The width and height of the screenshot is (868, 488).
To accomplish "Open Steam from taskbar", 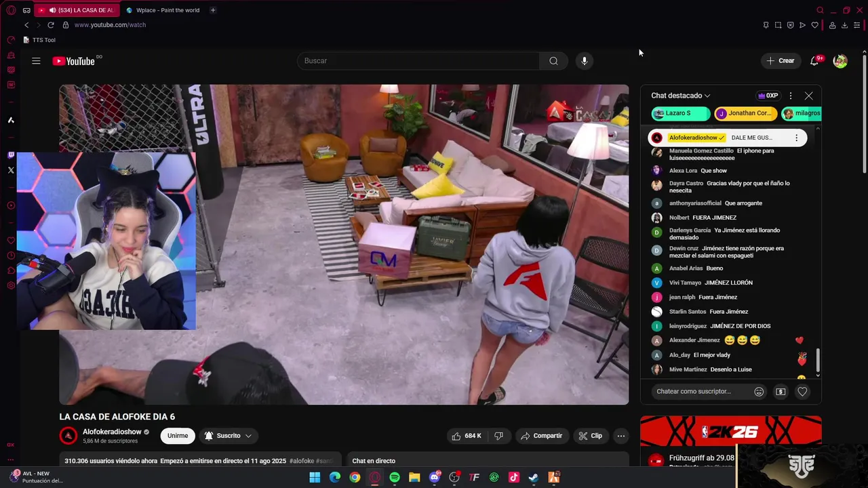I will (x=534, y=477).
